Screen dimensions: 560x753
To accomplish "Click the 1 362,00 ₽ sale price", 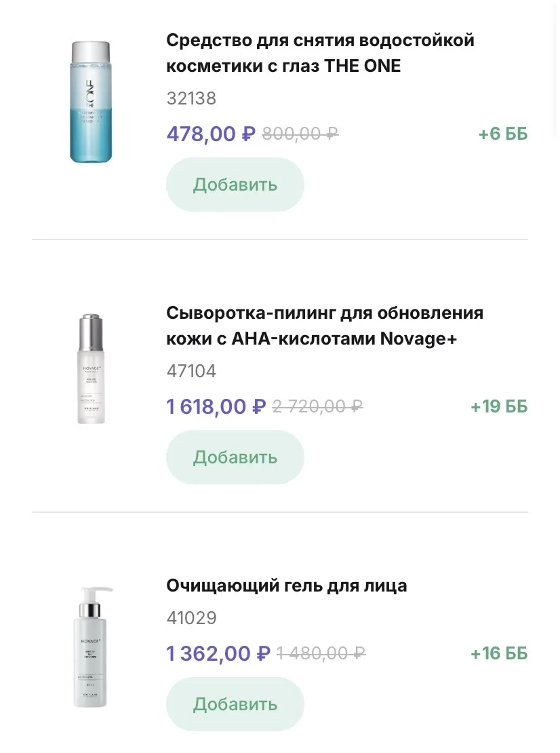I will tap(218, 653).
